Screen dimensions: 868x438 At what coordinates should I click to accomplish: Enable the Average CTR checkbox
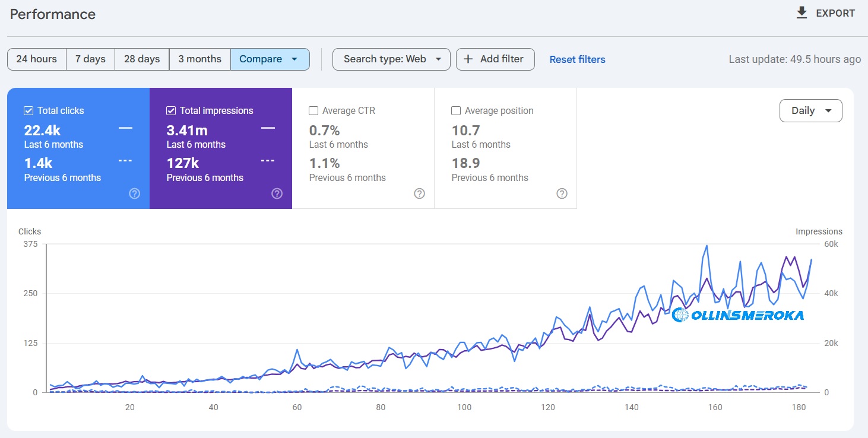tap(313, 110)
